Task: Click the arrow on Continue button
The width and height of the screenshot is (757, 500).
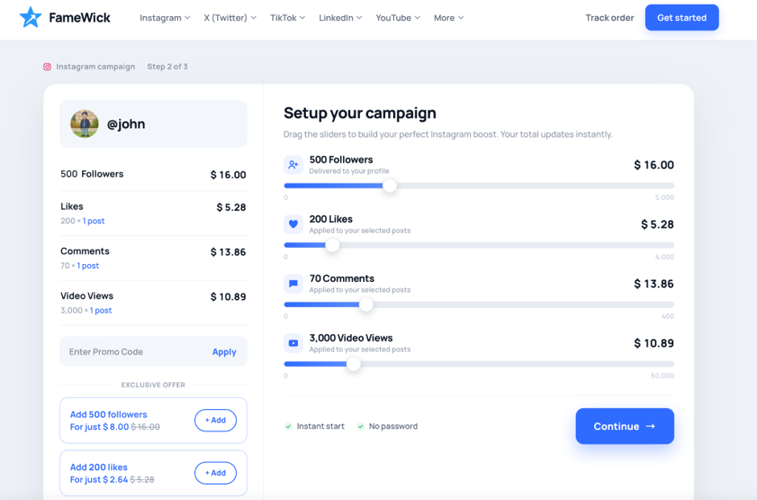Action: tap(650, 426)
